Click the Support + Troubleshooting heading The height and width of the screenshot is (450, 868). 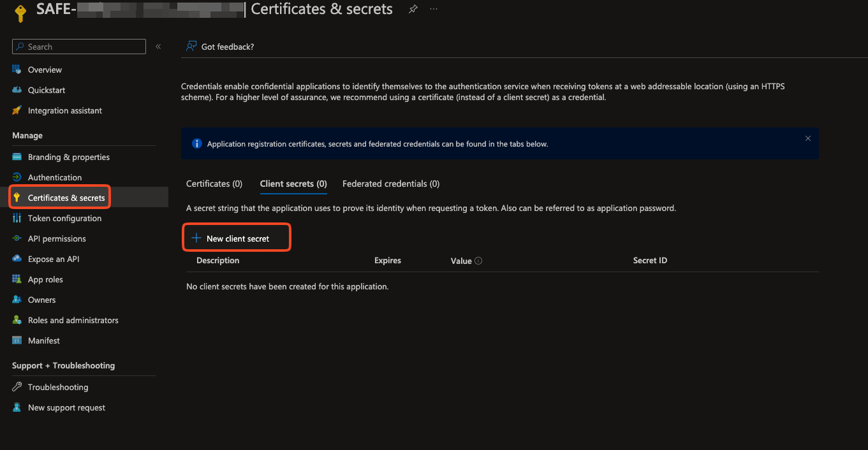tap(64, 365)
